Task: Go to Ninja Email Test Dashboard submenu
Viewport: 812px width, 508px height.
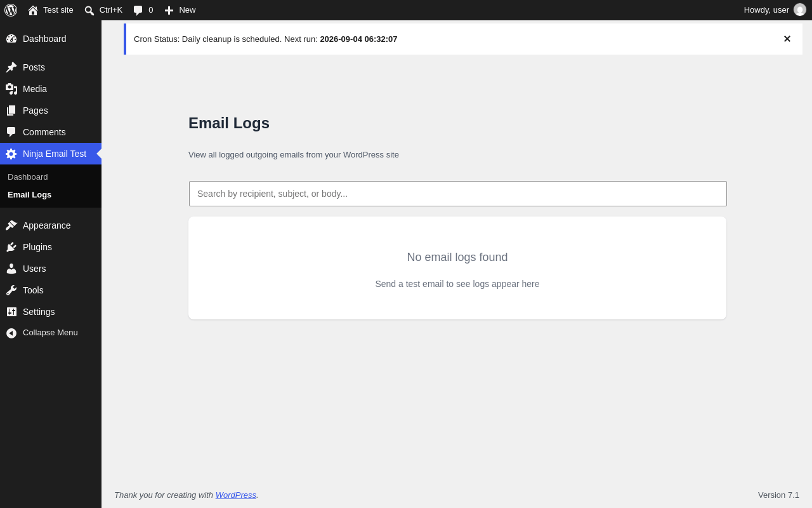Action: click(28, 177)
